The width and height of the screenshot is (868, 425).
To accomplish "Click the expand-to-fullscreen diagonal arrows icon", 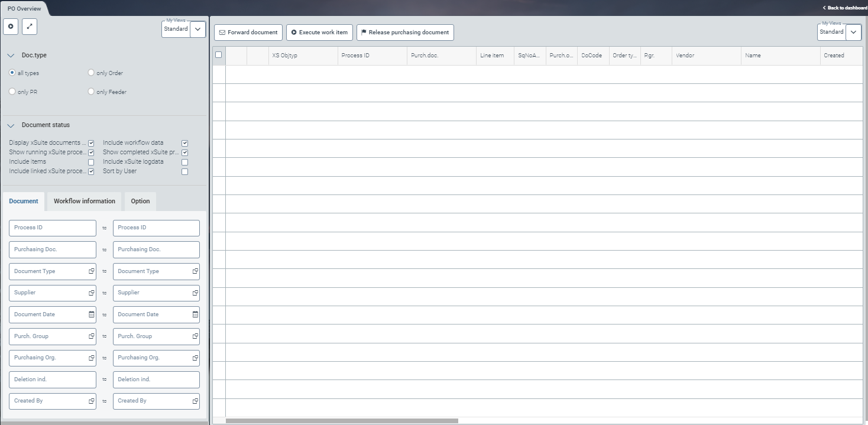I will pyautogui.click(x=29, y=27).
